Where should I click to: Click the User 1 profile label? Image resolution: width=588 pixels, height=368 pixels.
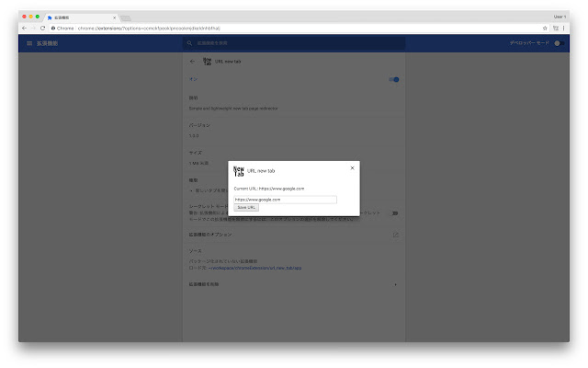point(560,17)
